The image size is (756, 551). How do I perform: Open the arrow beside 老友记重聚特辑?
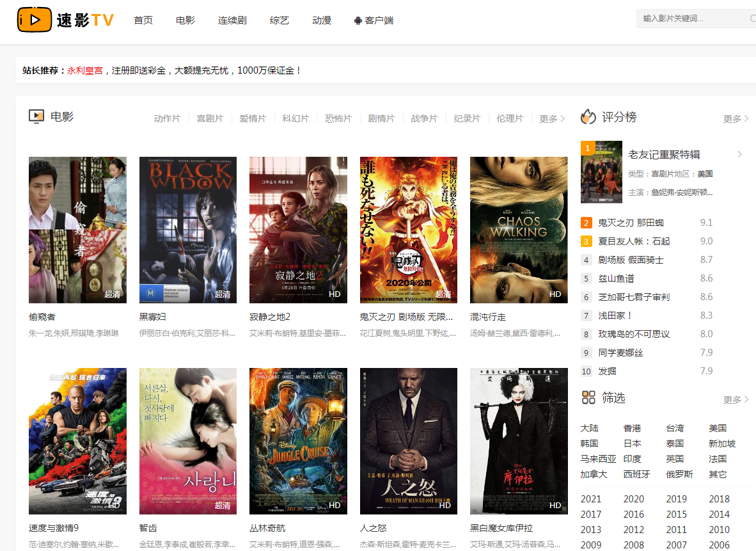point(739,154)
